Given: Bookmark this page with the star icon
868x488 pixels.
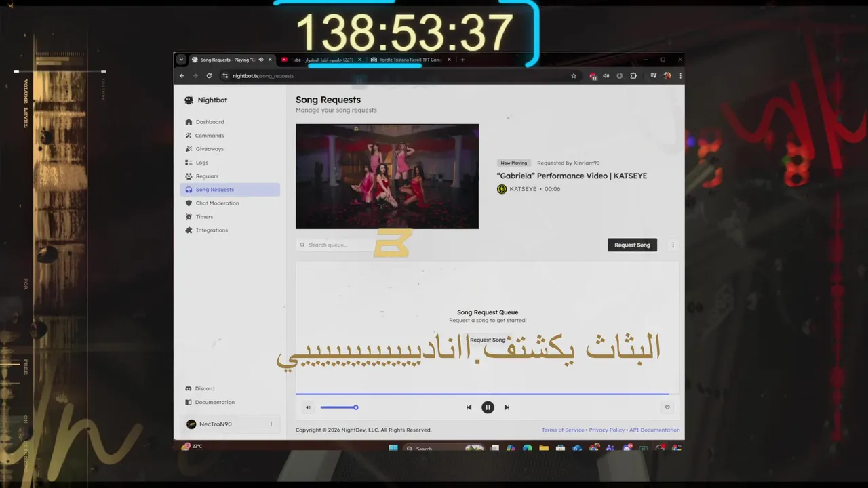Looking at the screenshot, I should pos(574,76).
